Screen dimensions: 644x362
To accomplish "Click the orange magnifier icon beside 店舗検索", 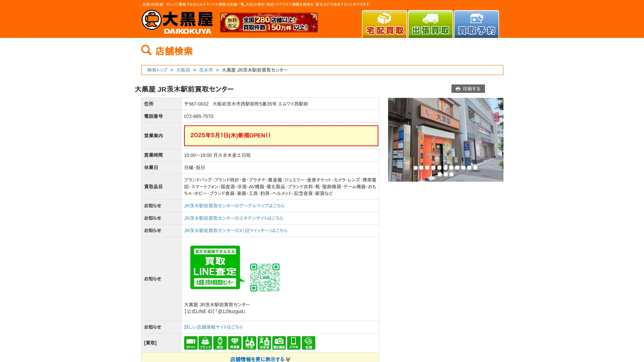I will (146, 50).
